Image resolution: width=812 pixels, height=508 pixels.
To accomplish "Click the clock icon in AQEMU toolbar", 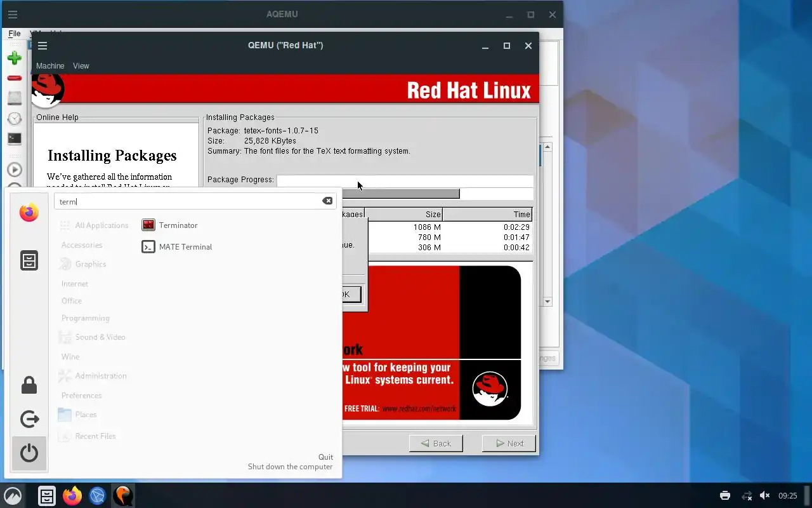I will 14,119.
